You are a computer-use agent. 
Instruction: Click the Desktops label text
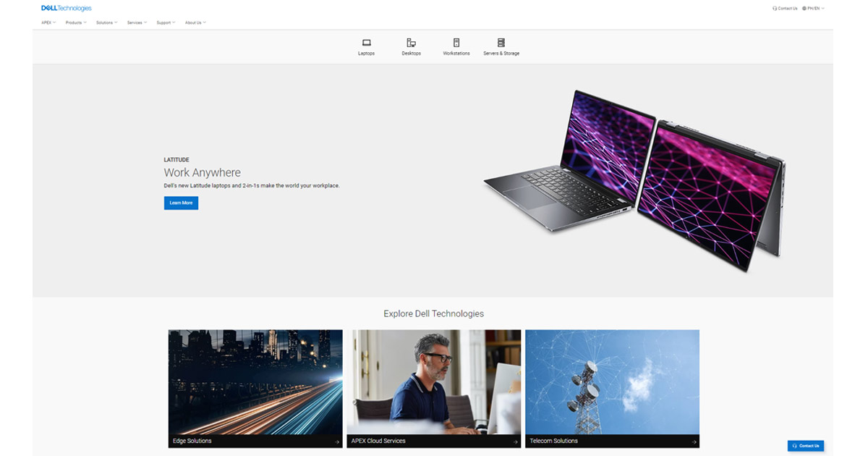(412, 54)
